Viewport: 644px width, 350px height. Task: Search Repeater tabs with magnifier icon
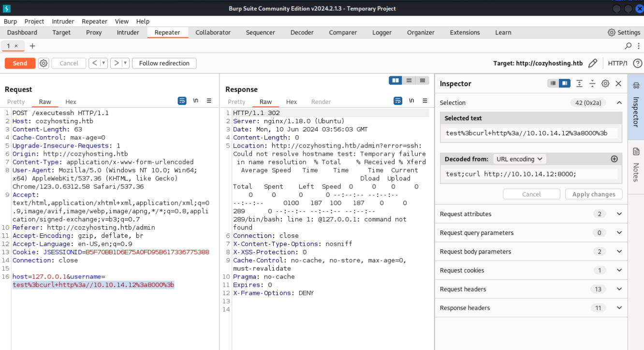(x=628, y=46)
